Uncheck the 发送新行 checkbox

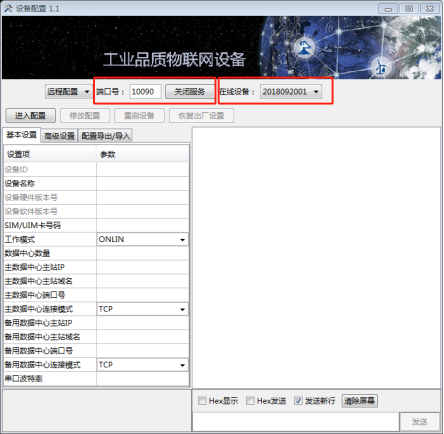[x=298, y=401]
